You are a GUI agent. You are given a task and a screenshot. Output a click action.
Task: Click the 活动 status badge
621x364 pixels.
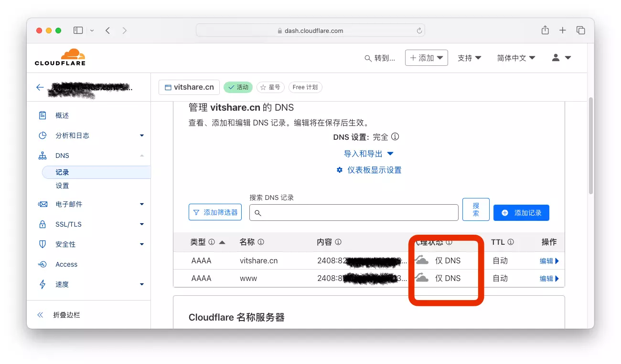tap(238, 87)
